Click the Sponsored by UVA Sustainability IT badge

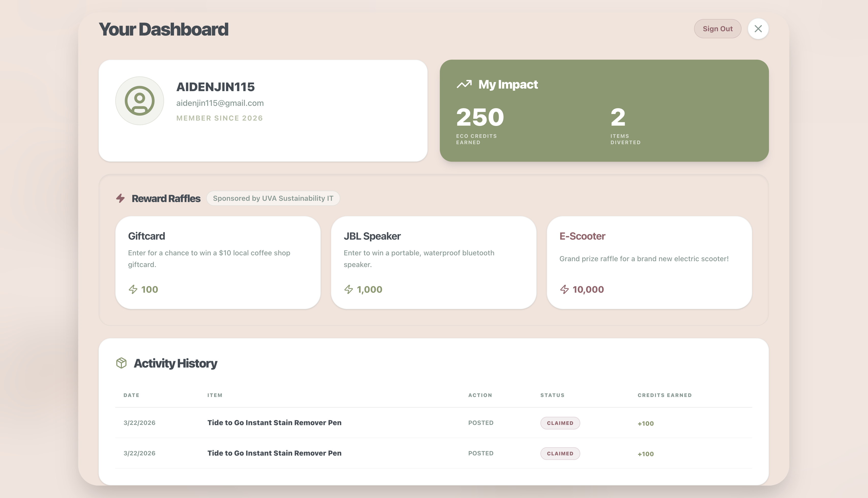click(273, 198)
